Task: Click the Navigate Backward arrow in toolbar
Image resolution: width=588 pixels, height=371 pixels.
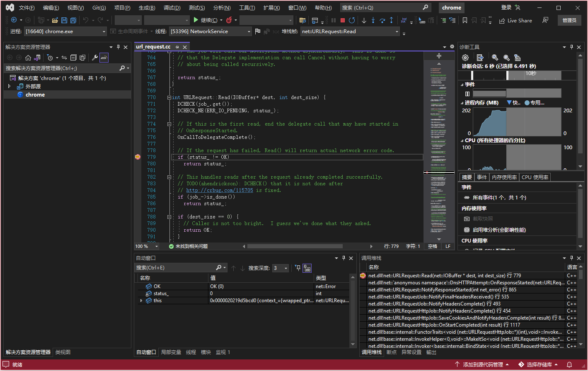Action: click(x=14, y=20)
